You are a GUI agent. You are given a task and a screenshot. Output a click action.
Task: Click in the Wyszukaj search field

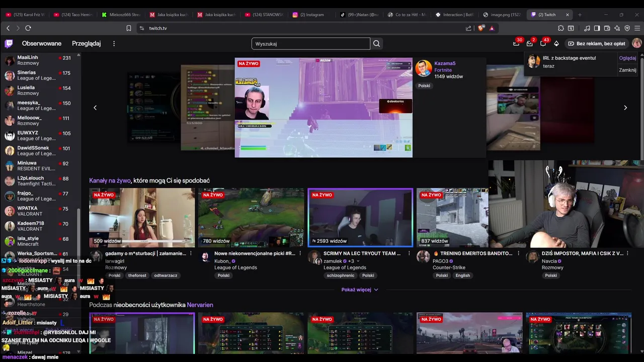310,44
